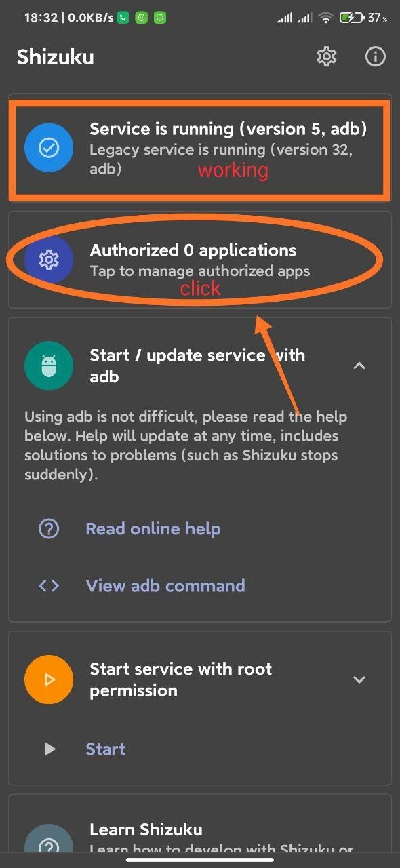
Task: Tap the Shizuku app title
Action: tap(56, 57)
